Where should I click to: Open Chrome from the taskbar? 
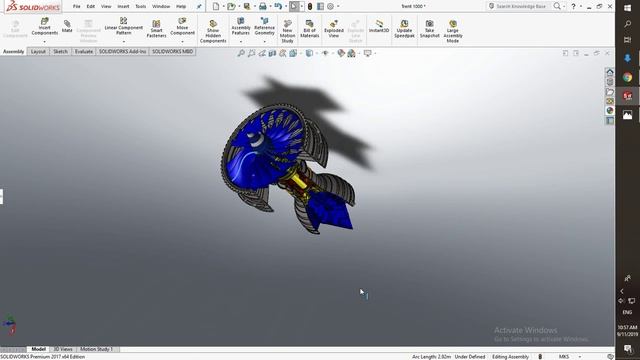627,77
